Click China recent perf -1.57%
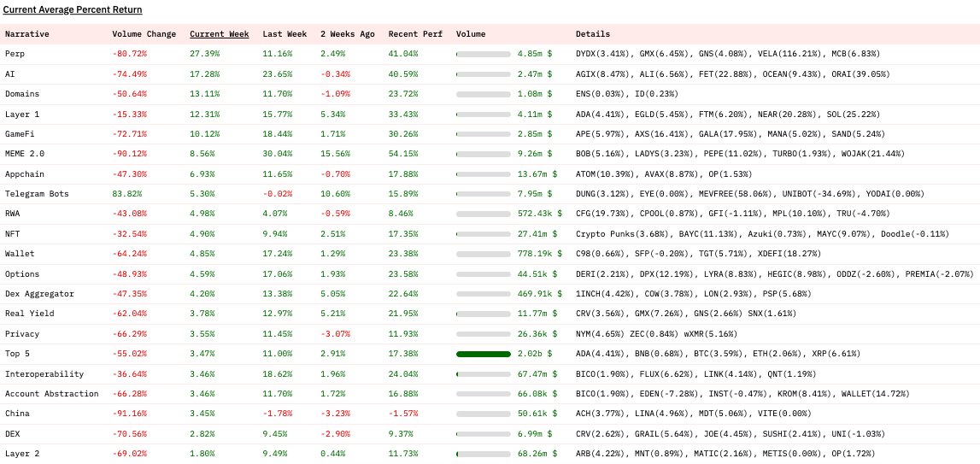Screen dimensions: 980x464 (404, 414)
